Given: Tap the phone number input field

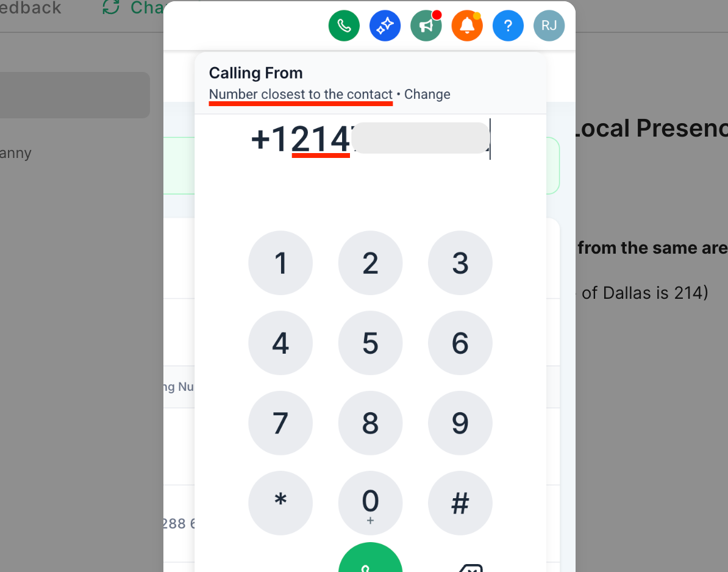Looking at the screenshot, I should 371,139.
